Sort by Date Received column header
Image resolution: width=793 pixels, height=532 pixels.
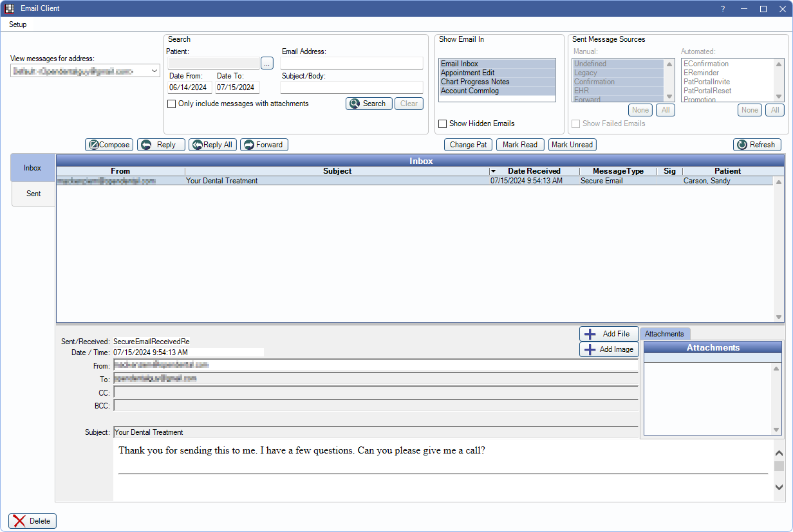pos(534,171)
